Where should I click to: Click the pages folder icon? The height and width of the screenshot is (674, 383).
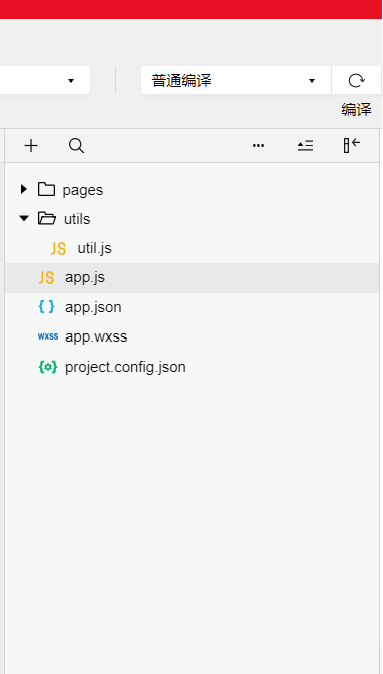tap(46, 189)
